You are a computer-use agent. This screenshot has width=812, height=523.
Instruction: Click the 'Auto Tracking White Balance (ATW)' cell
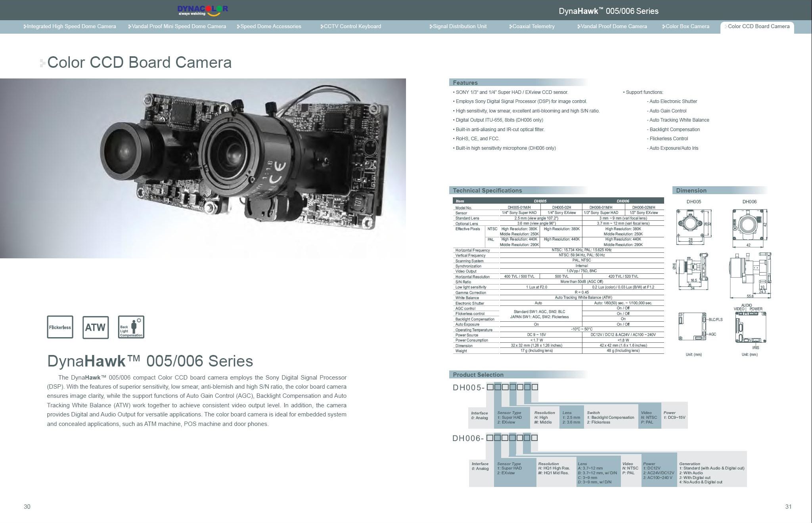click(x=583, y=298)
